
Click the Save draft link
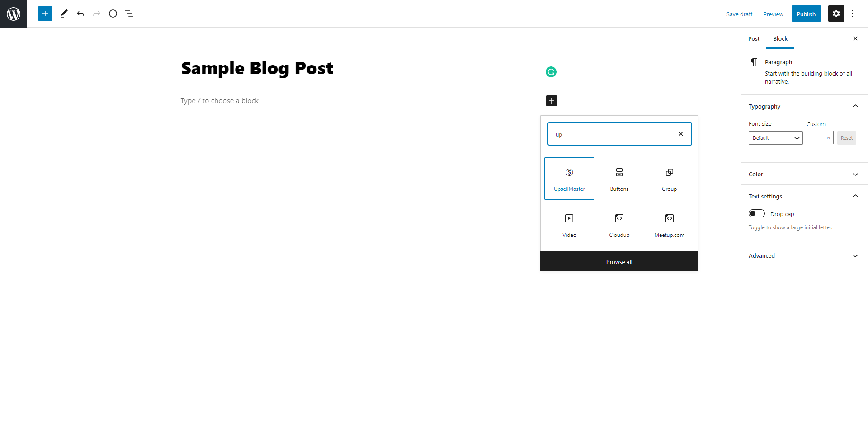pyautogui.click(x=740, y=14)
